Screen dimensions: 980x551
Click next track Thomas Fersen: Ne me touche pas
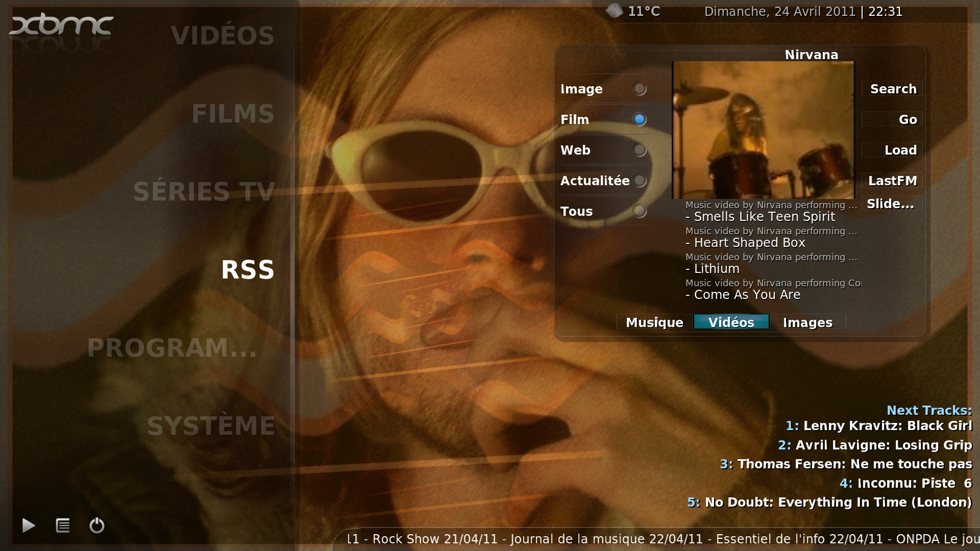(846, 464)
